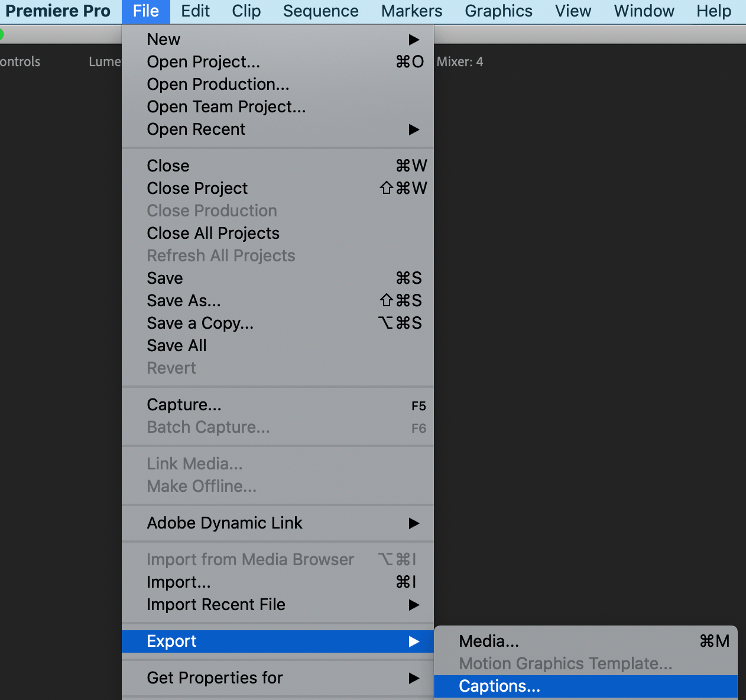Select Save a Copy
Screen dimensions: 746x700
pyautogui.click(x=200, y=323)
